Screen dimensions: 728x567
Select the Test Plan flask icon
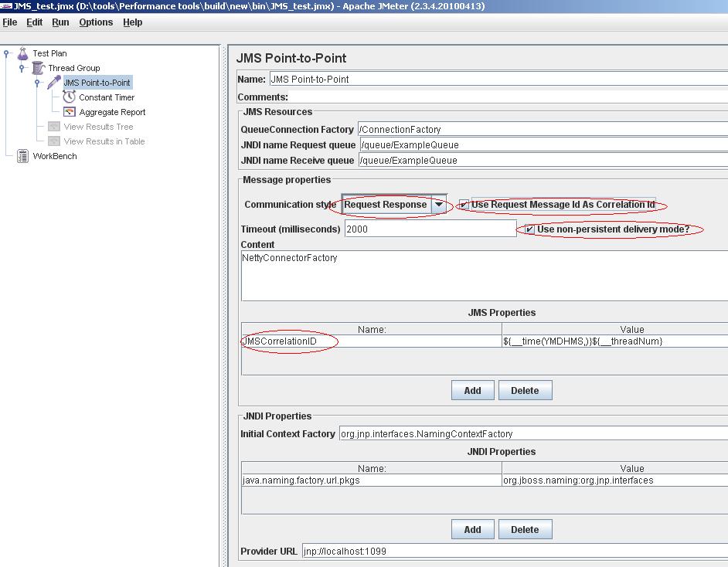[24, 53]
